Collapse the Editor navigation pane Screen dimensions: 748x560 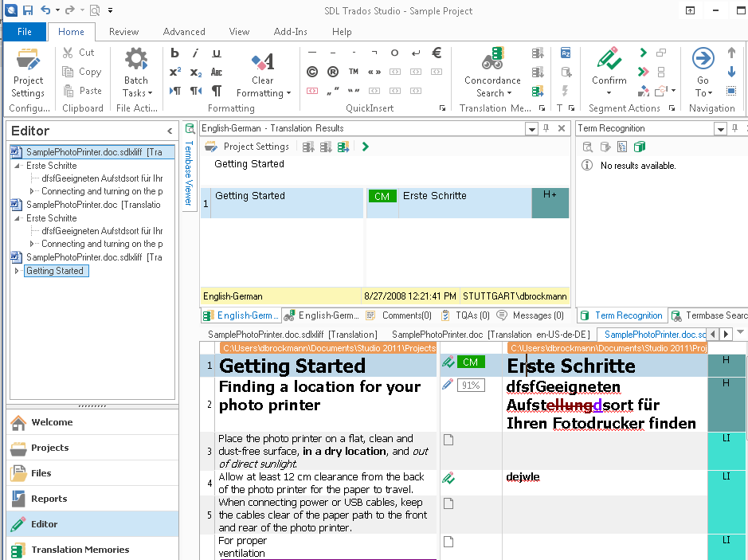170,131
